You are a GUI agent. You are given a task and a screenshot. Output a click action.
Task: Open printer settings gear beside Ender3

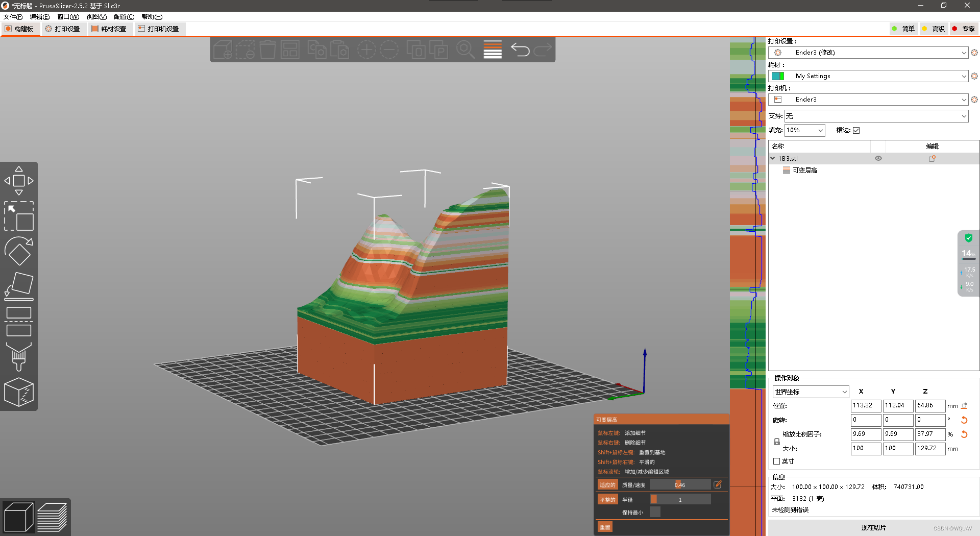[974, 100]
